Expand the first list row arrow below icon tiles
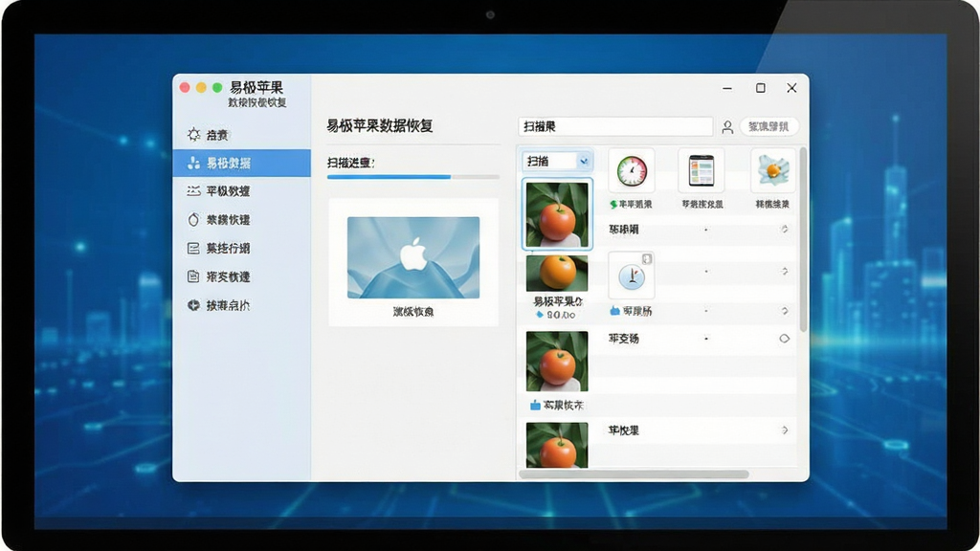The height and width of the screenshot is (551, 980). [785, 230]
